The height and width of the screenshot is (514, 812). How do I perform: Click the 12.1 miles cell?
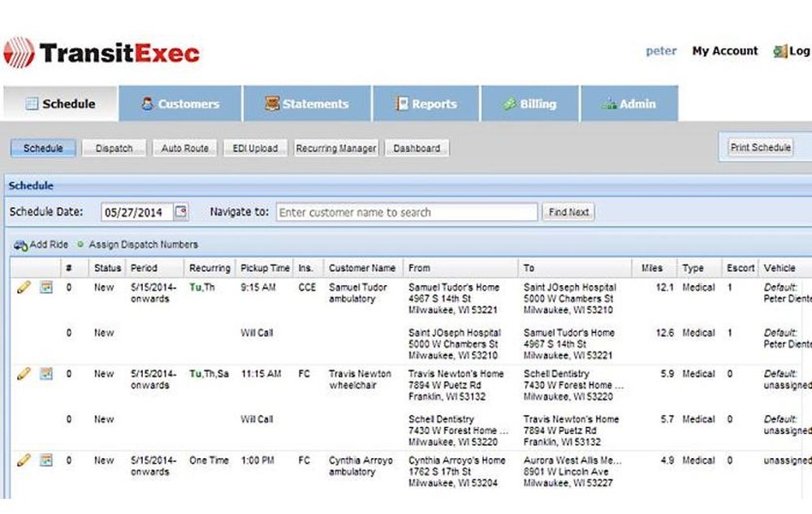click(664, 287)
